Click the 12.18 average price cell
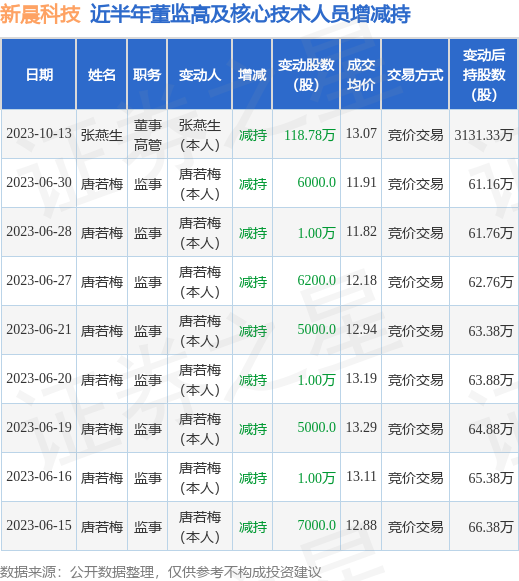This screenshot has height=581, width=519. [361, 280]
